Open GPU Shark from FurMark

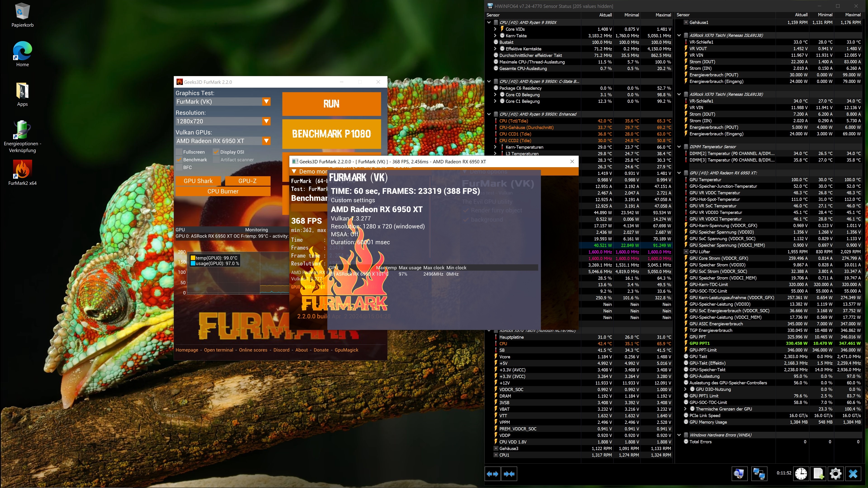[198, 181]
